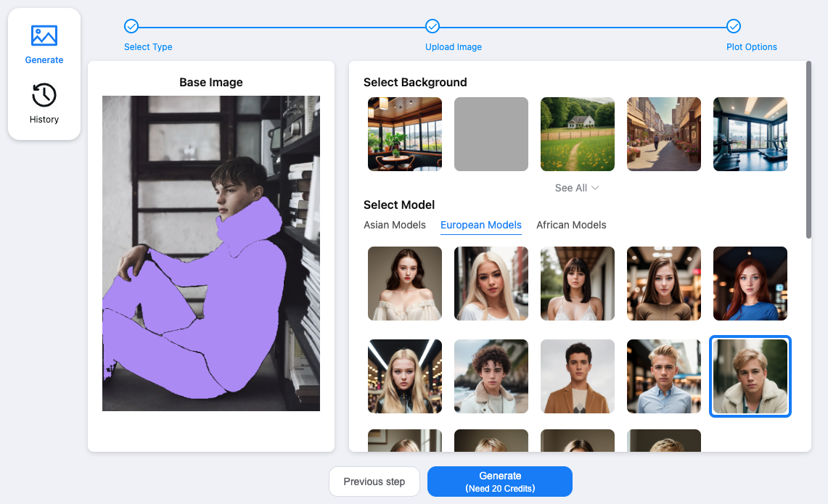Select red-haired woman in blue top model
This screenshot has width=828, height=504.
pyautogui.click(x=750, y=284)
